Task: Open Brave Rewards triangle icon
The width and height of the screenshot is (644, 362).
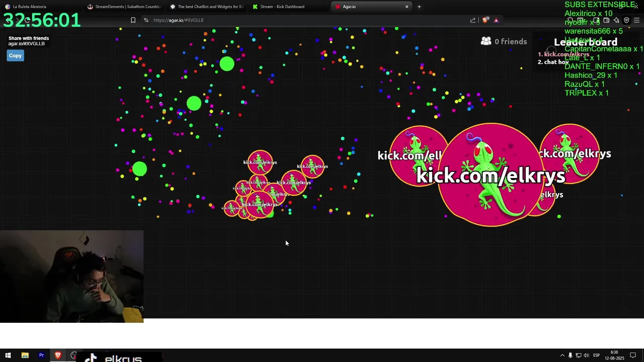Action: [496, 20]
